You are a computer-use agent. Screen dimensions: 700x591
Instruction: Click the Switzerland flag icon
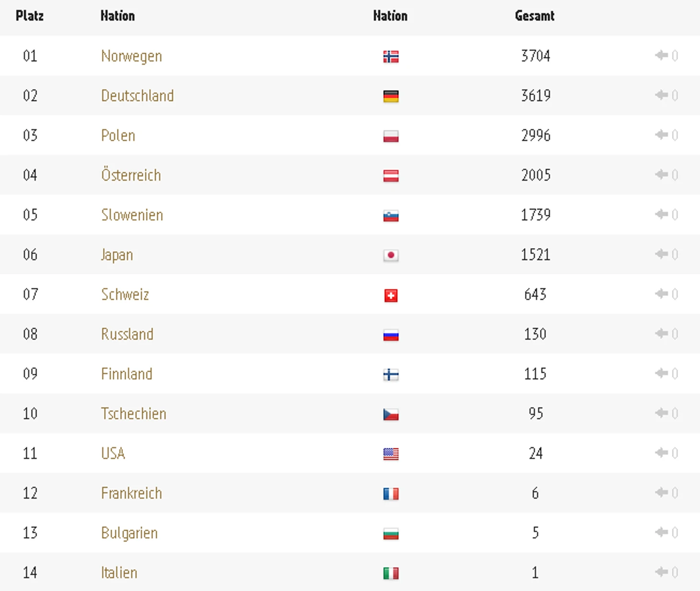point(391,295)
